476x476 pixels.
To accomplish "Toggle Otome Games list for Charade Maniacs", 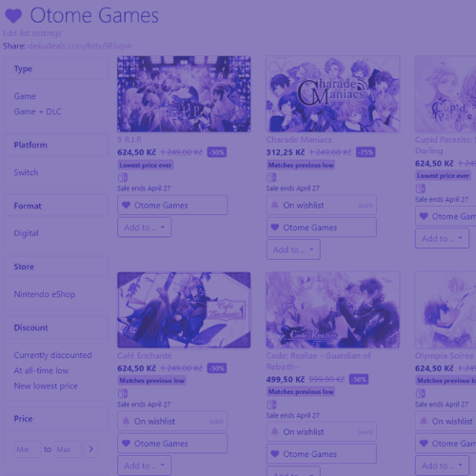I will pos(322,228).
